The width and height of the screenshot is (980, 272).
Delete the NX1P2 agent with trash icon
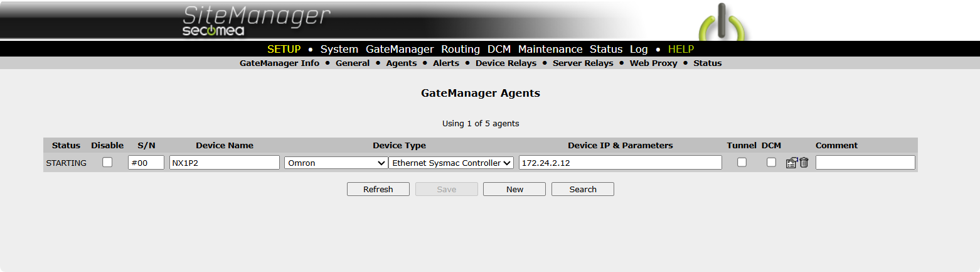(804, 163)
